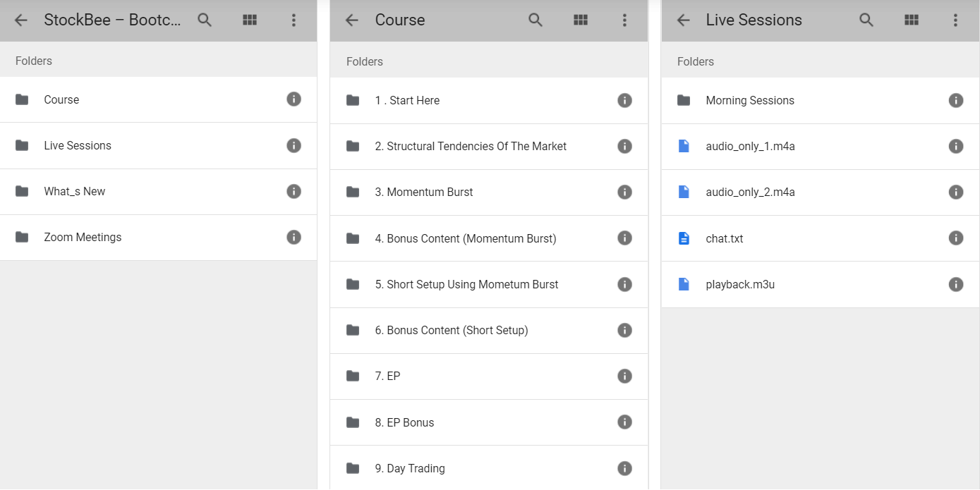Switch to grid view in Course panel
The height and width of the screenshot is (490, 980).
coord(581,20)
